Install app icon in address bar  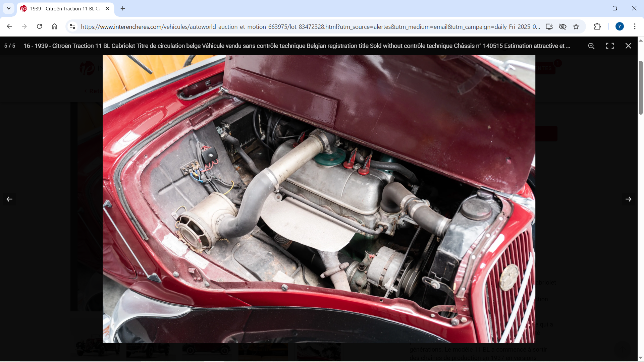tap(549, 27)
